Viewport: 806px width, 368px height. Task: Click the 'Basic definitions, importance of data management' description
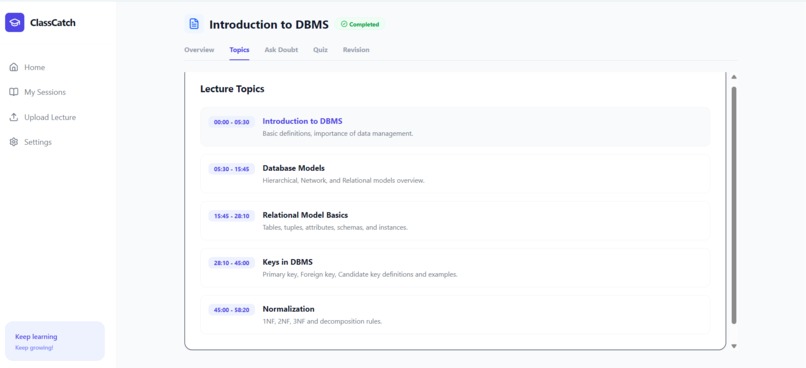pyautogui.click(x=338, y=134)
